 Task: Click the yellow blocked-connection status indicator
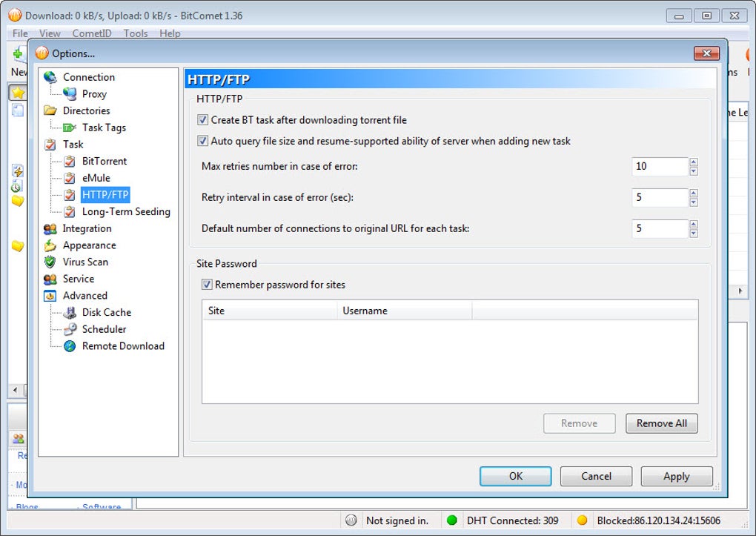tap(582, 520)
